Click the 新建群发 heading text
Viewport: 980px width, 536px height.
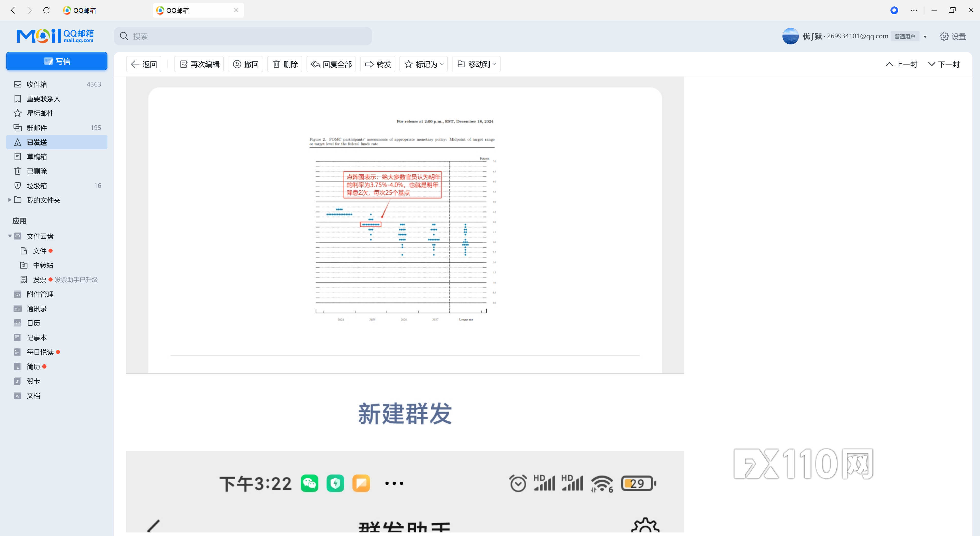click(x=405, y=413)
